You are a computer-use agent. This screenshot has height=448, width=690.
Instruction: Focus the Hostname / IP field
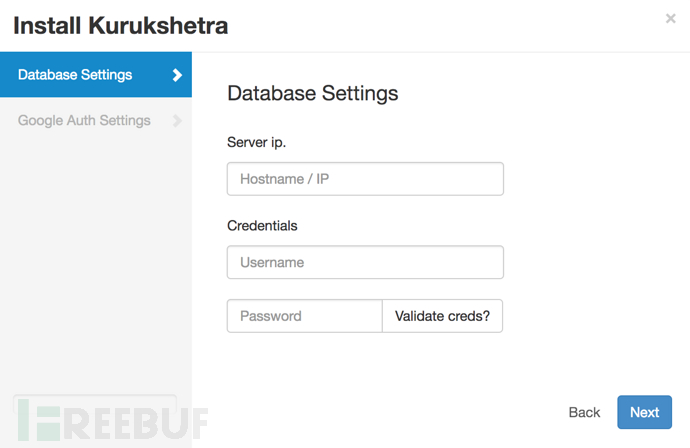click(365, 179)
